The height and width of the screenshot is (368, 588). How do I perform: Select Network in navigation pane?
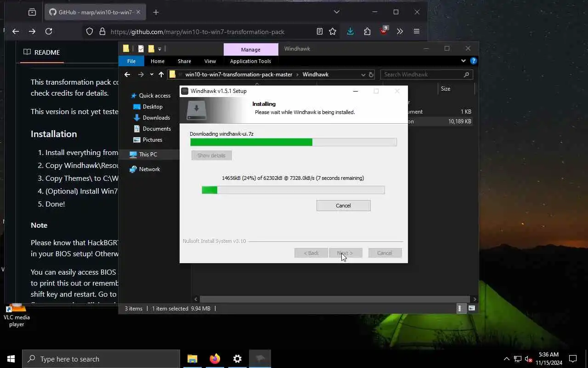pos(149,169)
